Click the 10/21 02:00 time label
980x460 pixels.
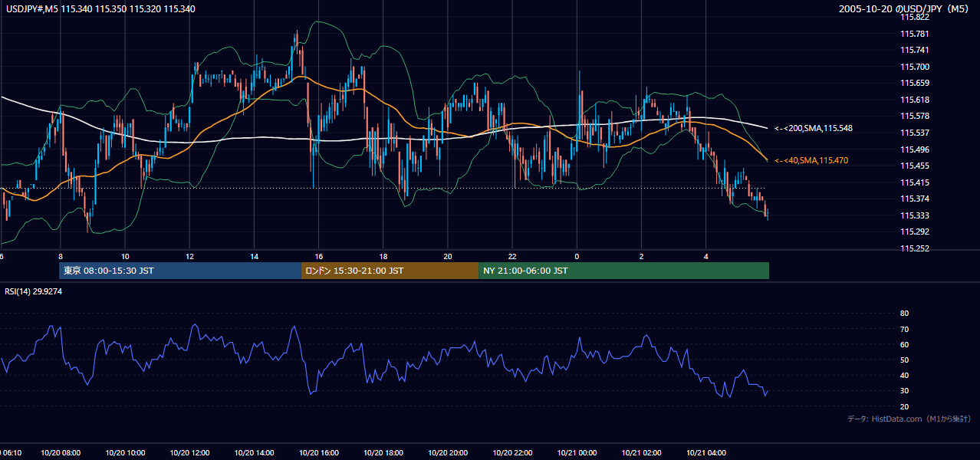pos(640,453)
